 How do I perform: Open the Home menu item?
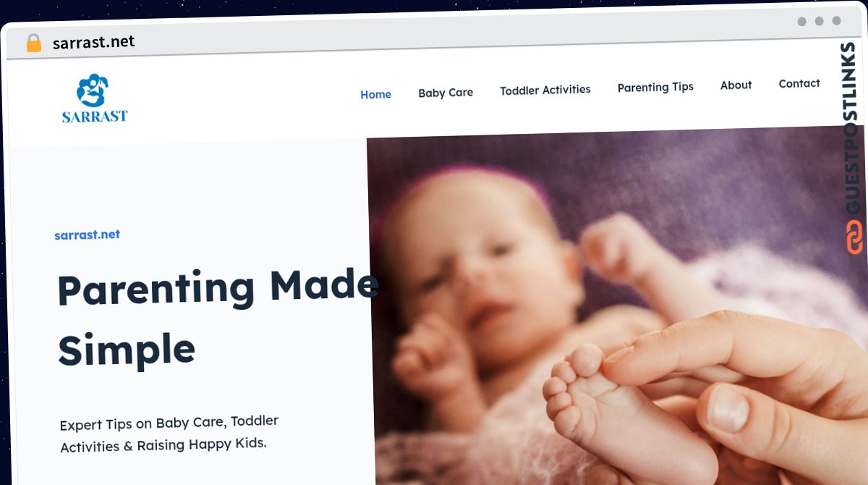375,95
